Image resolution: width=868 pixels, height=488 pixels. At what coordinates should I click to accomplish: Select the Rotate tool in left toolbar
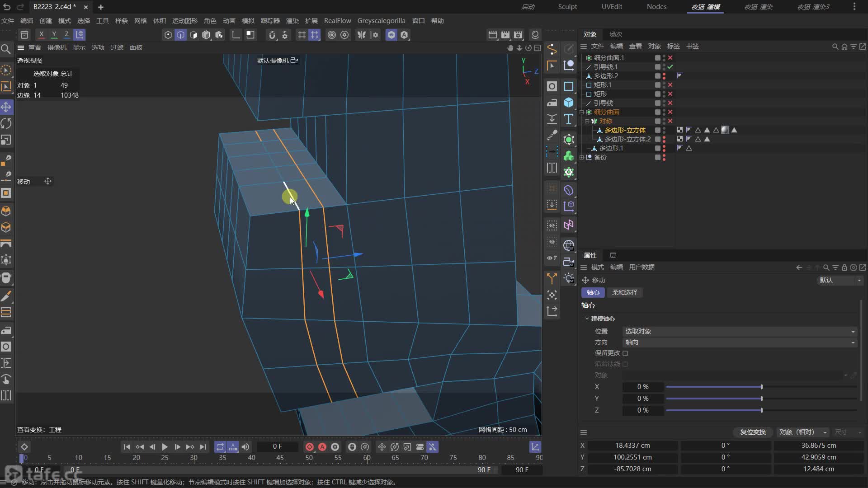(6, 123)
